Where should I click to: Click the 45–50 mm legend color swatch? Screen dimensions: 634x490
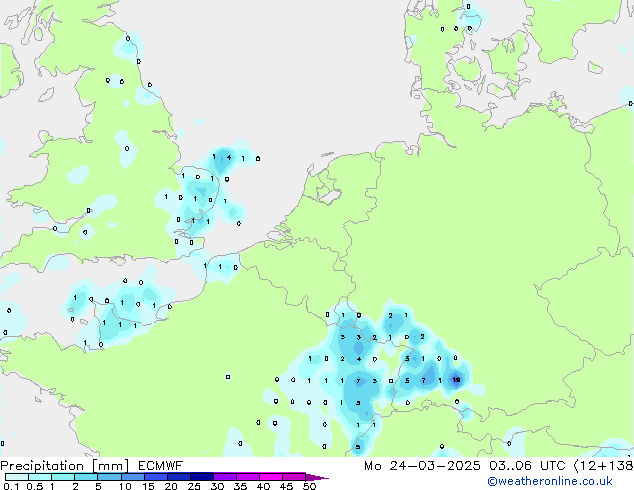(294, 477)
